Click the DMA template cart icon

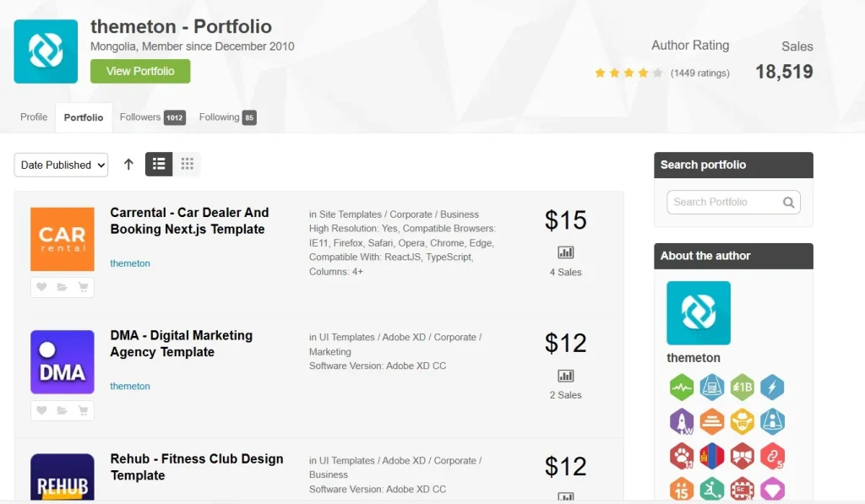[83, 411]
